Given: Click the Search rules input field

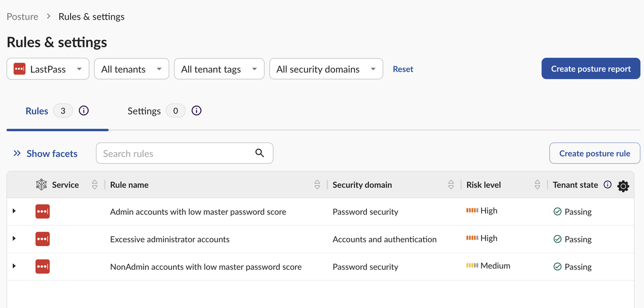Looking at the screenshot, I should pos(176,153).
